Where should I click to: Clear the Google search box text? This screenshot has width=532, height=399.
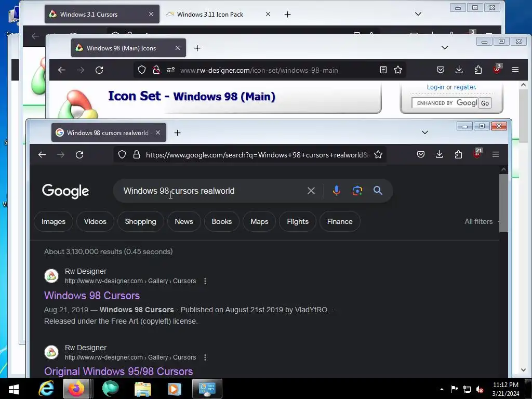311,191
